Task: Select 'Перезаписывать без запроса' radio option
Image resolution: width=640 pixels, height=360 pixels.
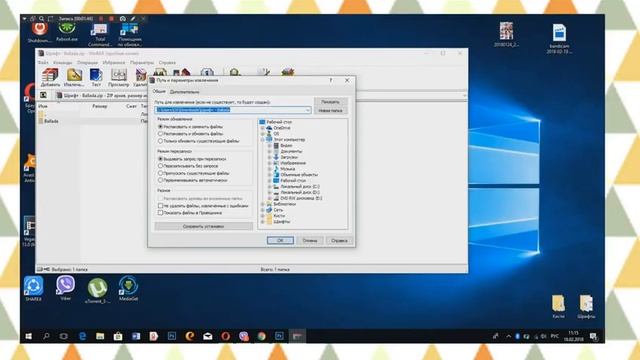Action: (160, 166)
